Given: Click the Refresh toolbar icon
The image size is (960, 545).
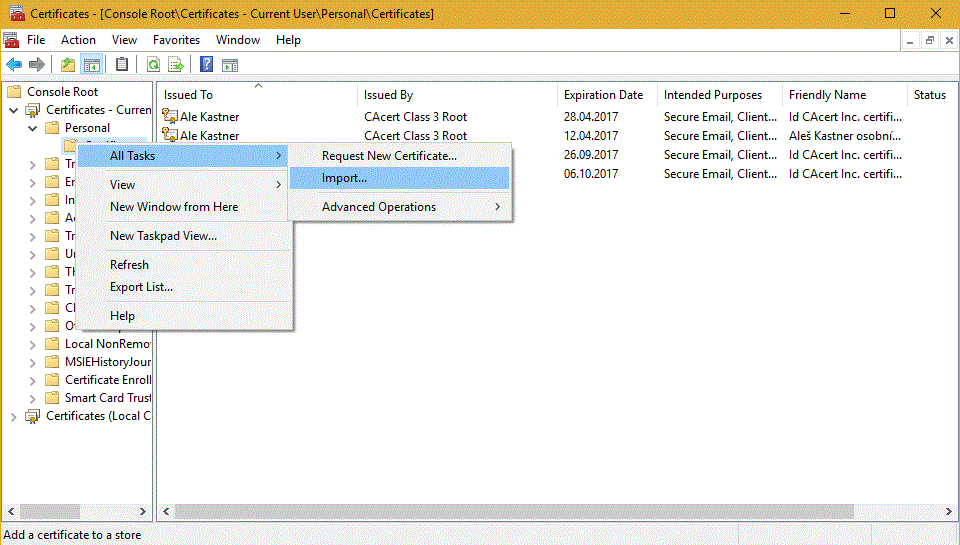Looking at the screenshot, I should point(154,65).
